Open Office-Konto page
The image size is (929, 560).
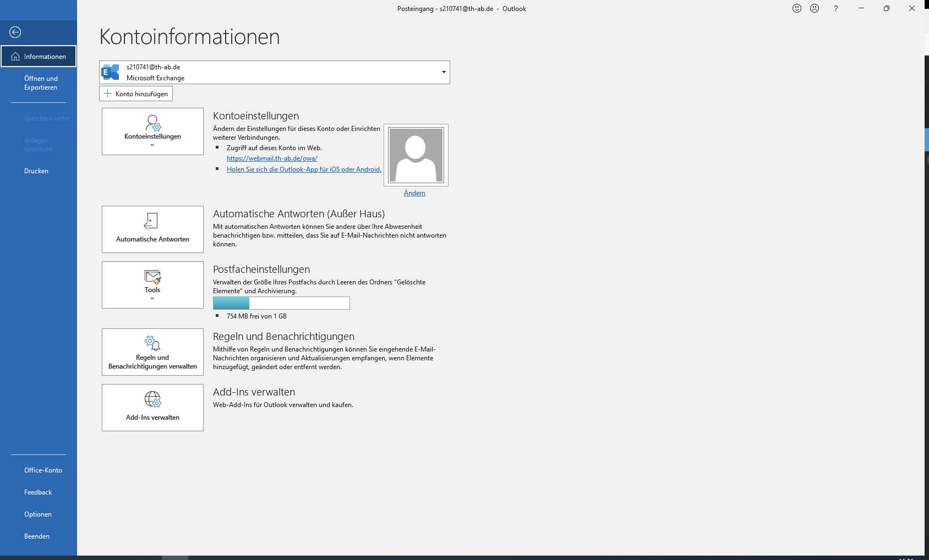tap(43, 470)
